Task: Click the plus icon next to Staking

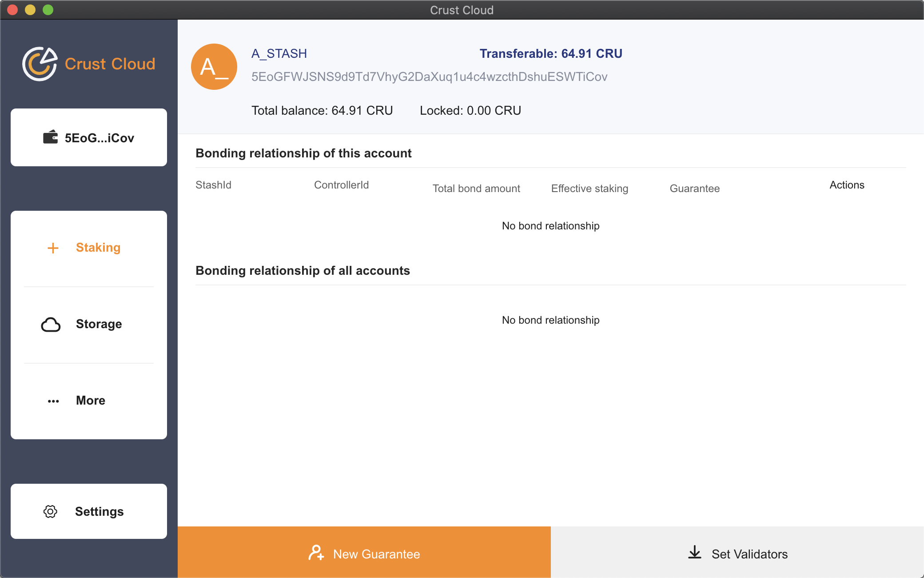Action: tap(53, 248)
